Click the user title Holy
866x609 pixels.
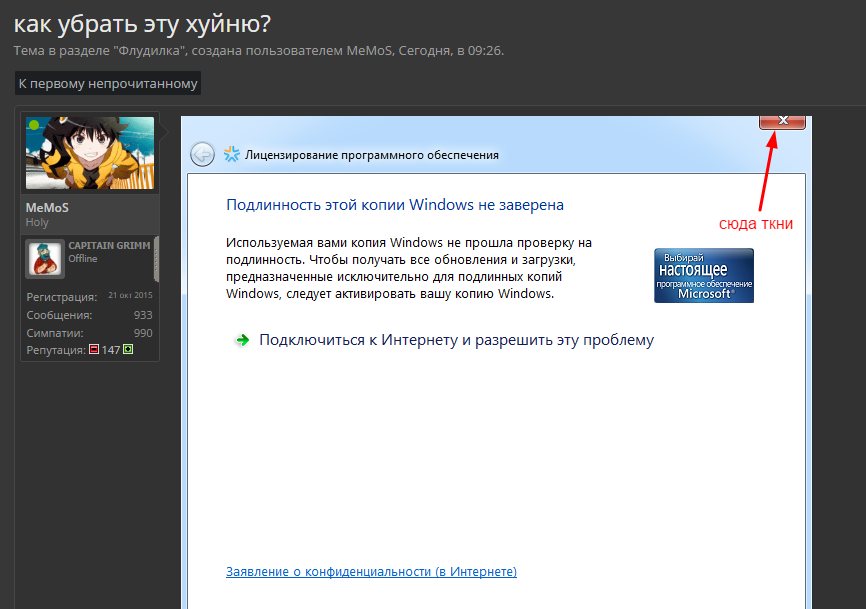37,222
